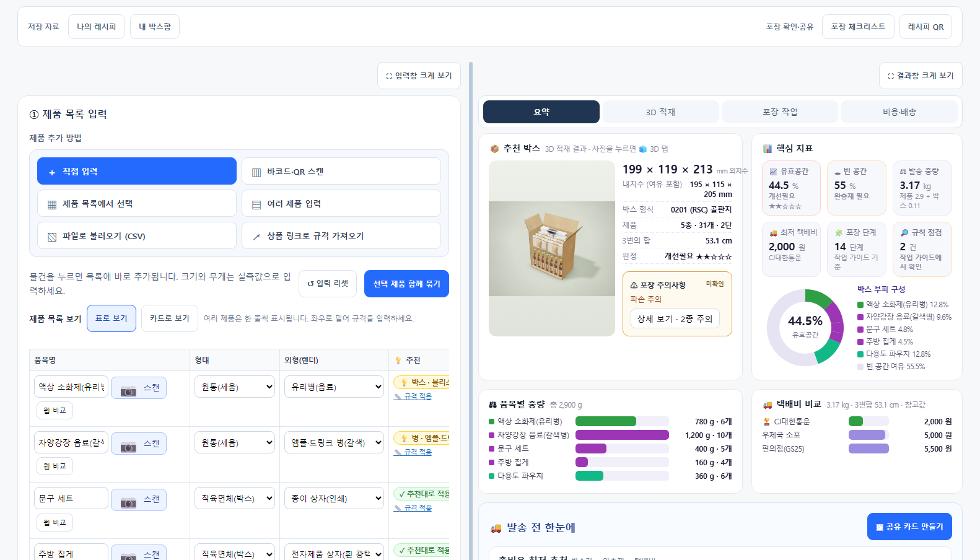Open the 내 박스함 button

[155, 27]
